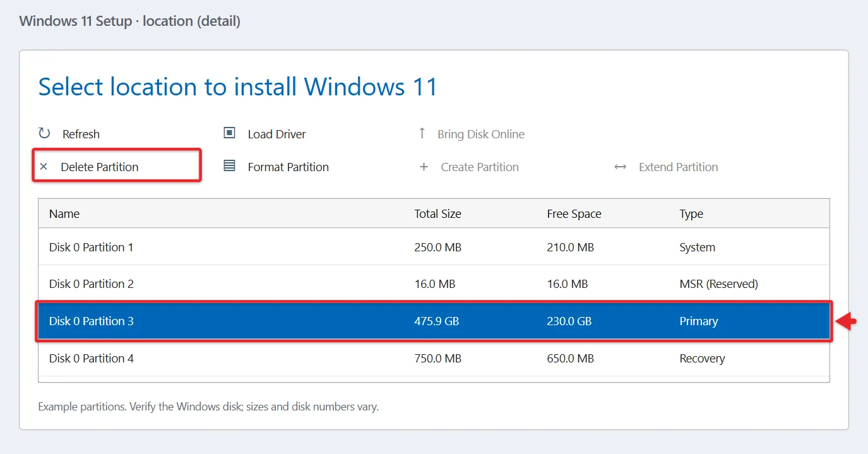
Task: Select the Disk 0 Partition 4 row
Action: (x=434, y=358)
